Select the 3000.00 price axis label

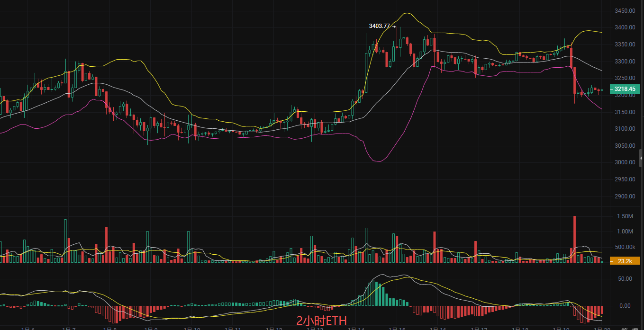coord(624,162)
